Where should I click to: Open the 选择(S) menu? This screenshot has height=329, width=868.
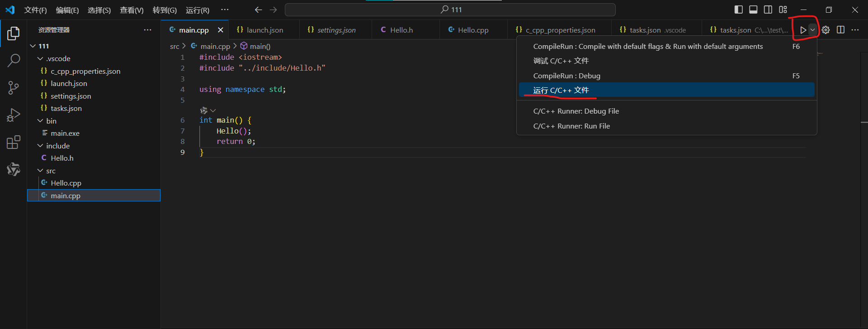pos(99,10)
